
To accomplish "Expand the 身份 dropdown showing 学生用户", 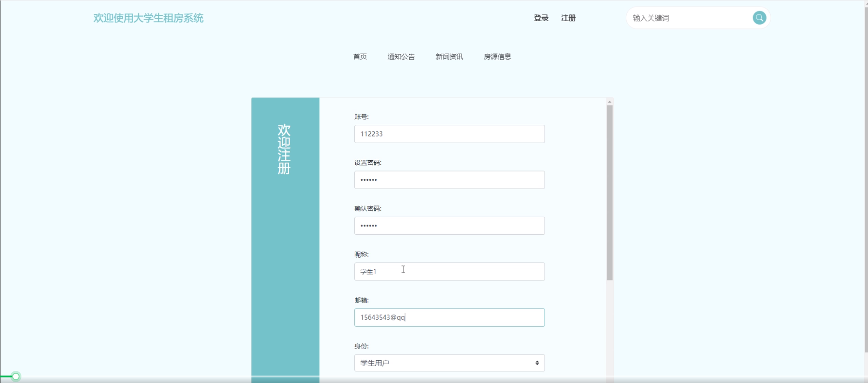I will 449,363.
